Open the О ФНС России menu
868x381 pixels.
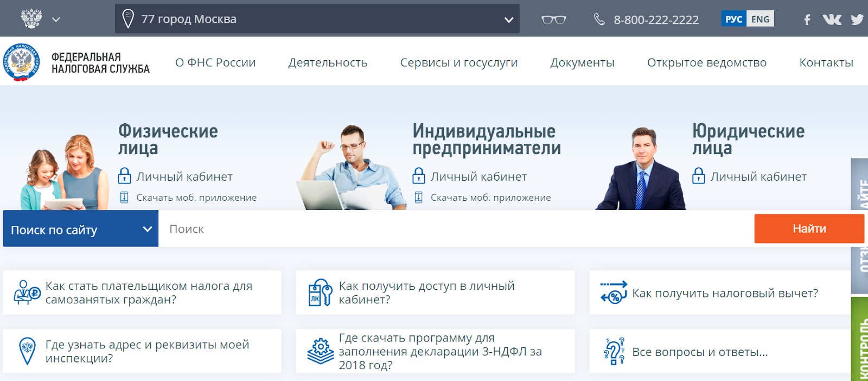coord(215,62)
